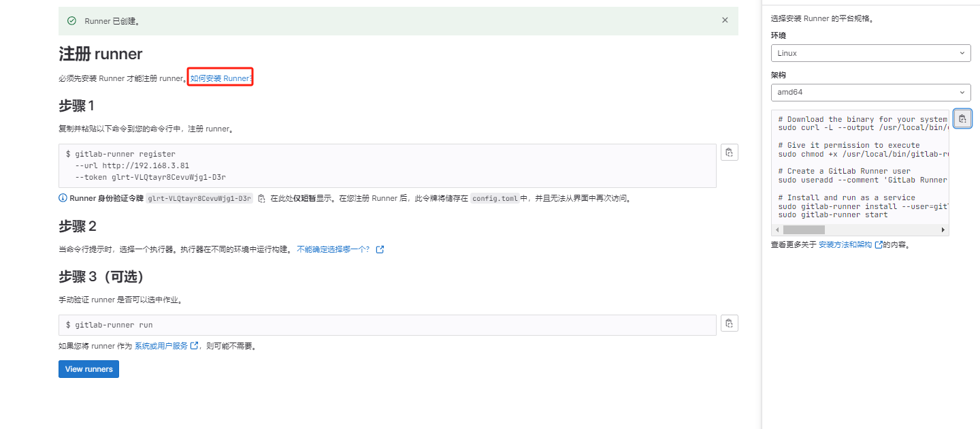Copy the Runner authentication token
The image size is (980, 429).
point(261,197)
